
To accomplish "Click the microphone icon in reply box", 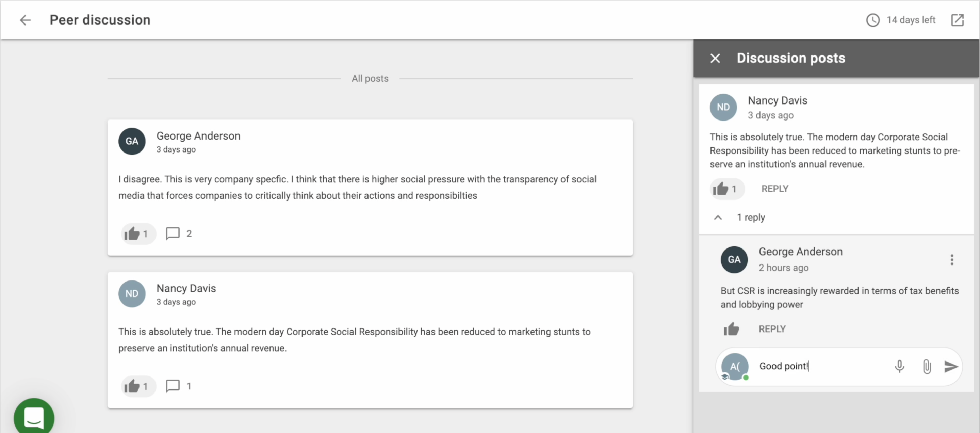I will 899,366.
